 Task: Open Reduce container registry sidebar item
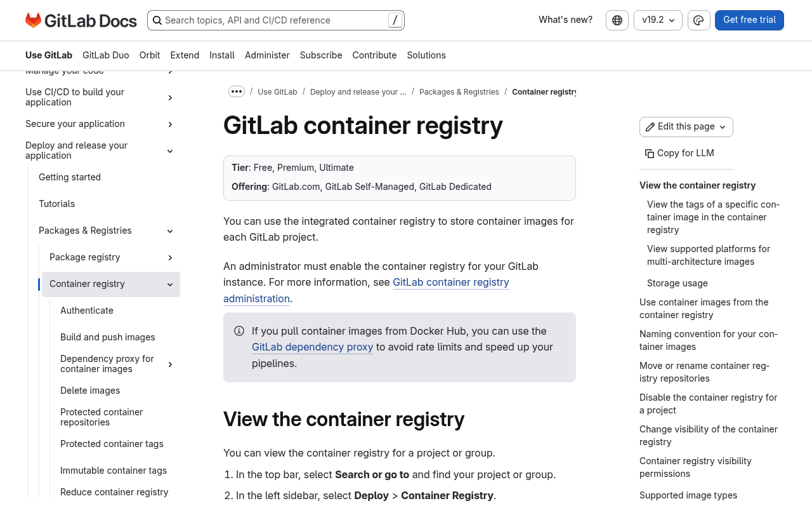(x=114, y=492)
